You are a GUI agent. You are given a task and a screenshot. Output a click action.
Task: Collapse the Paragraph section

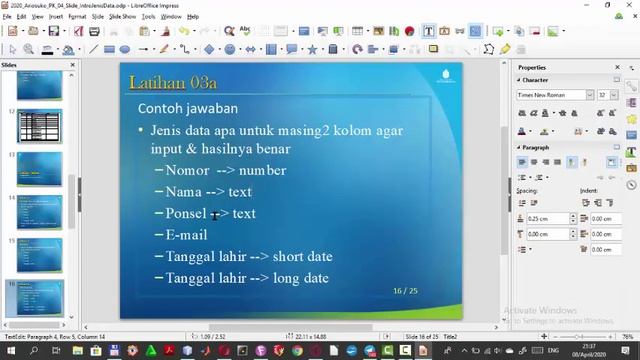(519, 147)
